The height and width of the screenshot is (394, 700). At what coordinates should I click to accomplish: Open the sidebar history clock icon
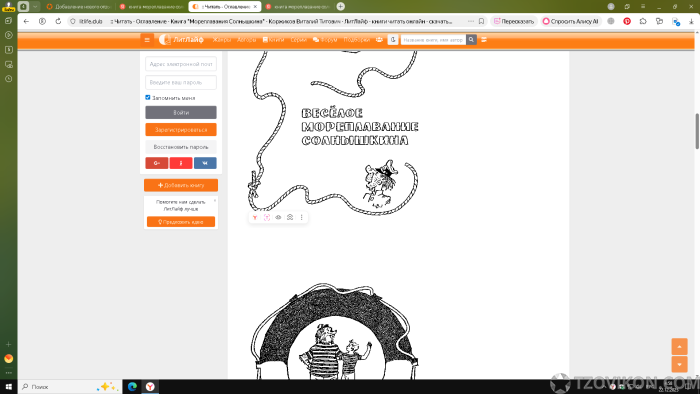[8, 79]
